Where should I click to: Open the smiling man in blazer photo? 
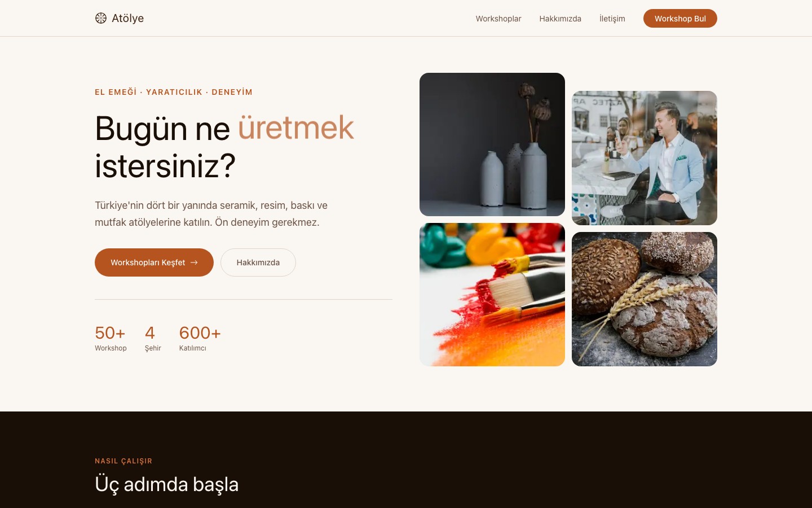[645, 158]
